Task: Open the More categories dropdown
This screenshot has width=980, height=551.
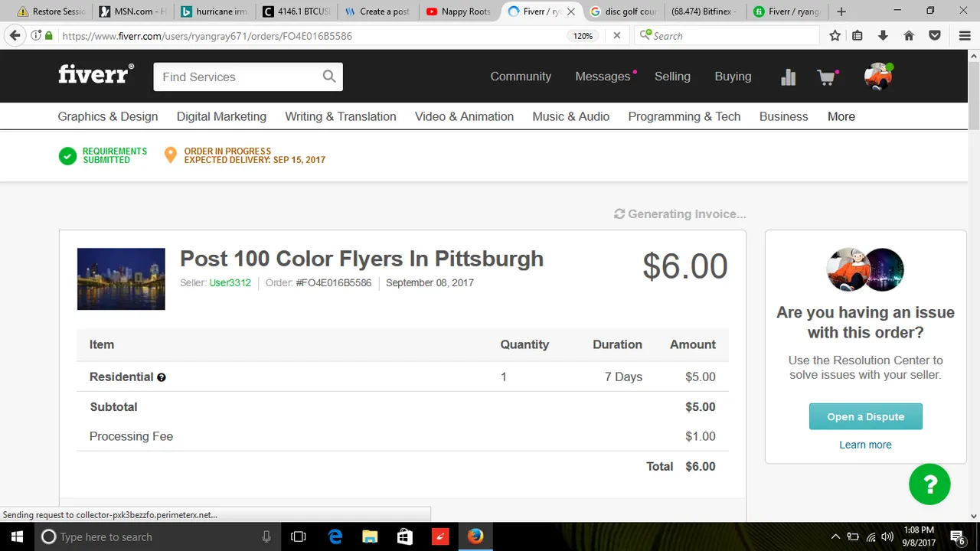Action: 841,116
